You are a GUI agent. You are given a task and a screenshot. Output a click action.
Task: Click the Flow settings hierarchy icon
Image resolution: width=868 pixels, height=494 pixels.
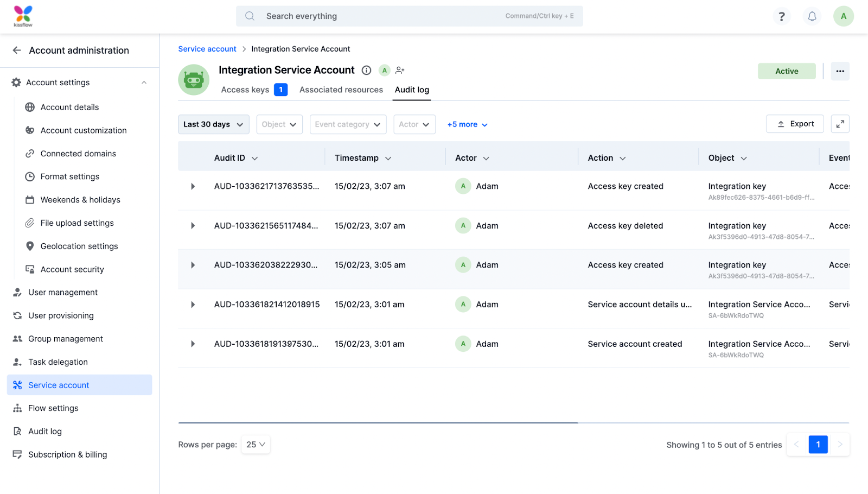(x=17, y=408)
